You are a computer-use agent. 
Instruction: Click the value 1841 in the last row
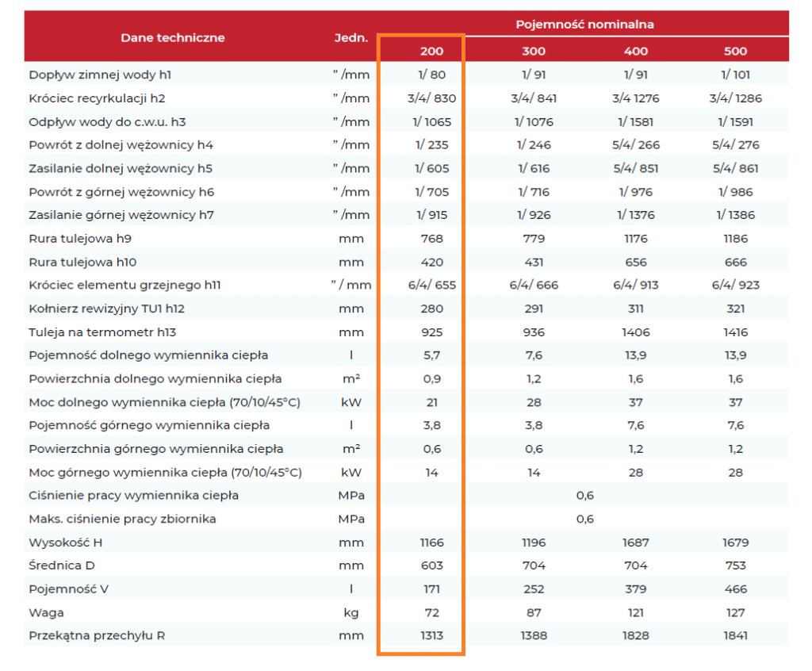[x=735, y=635]
